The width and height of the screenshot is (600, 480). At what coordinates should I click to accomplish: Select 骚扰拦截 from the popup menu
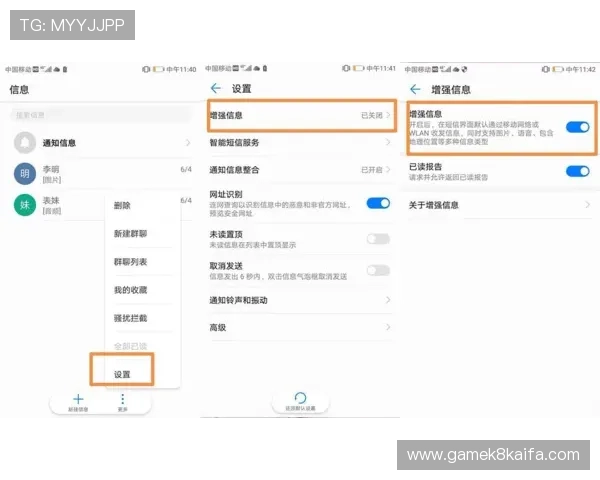tap(130, 318)
